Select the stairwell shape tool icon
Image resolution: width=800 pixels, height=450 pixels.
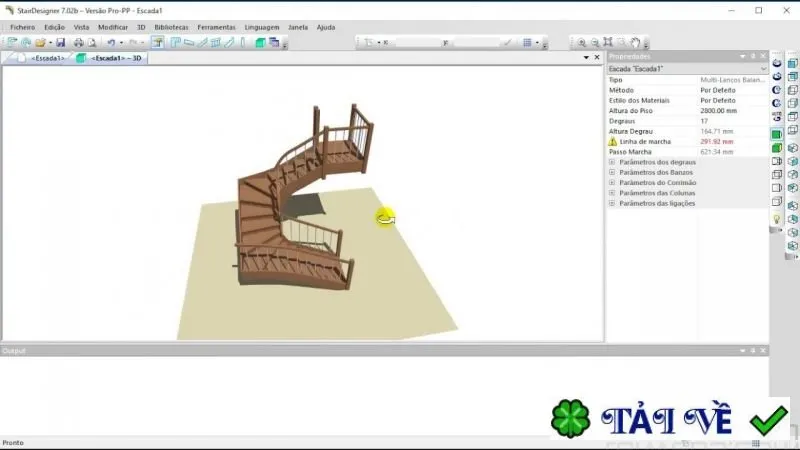pyautogui.click(x=176, y=42)
